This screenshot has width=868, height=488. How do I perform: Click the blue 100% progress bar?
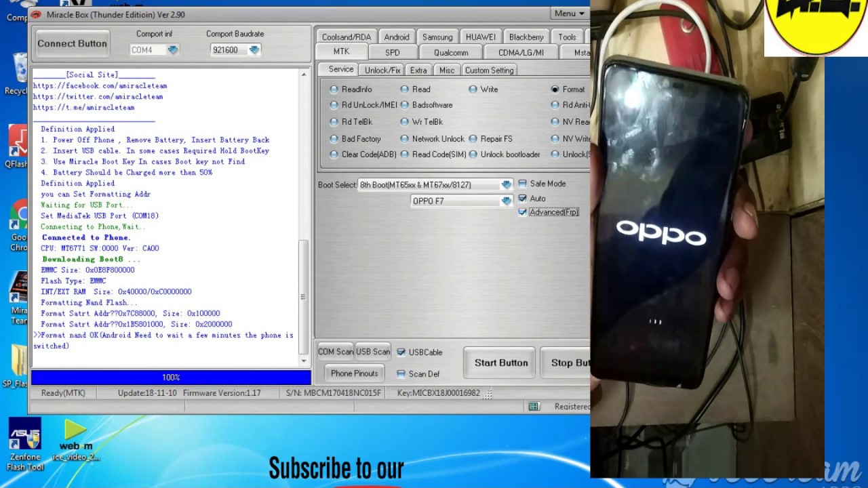(x=171, y=378)
